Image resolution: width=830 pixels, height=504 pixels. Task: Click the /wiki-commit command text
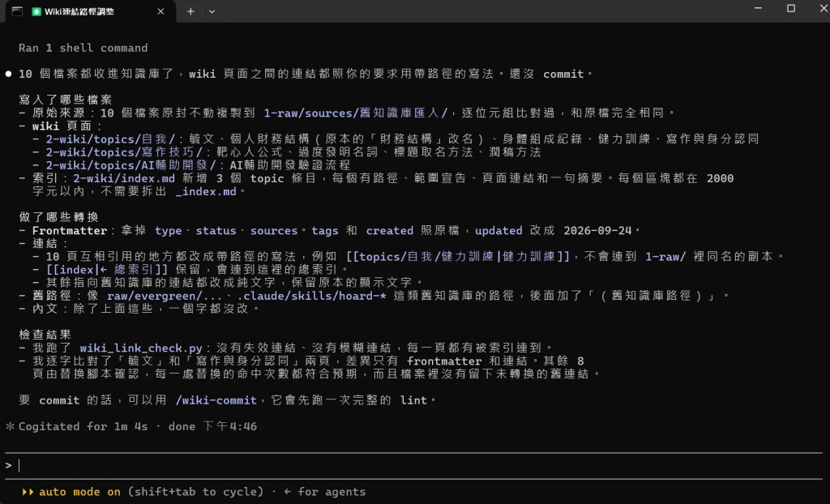click(216, 400)
